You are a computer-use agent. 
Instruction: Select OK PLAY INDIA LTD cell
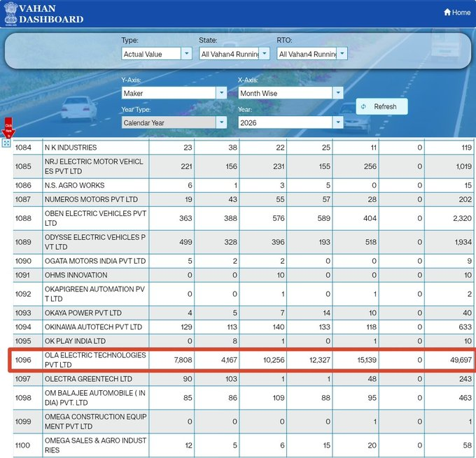pos(96,341)
